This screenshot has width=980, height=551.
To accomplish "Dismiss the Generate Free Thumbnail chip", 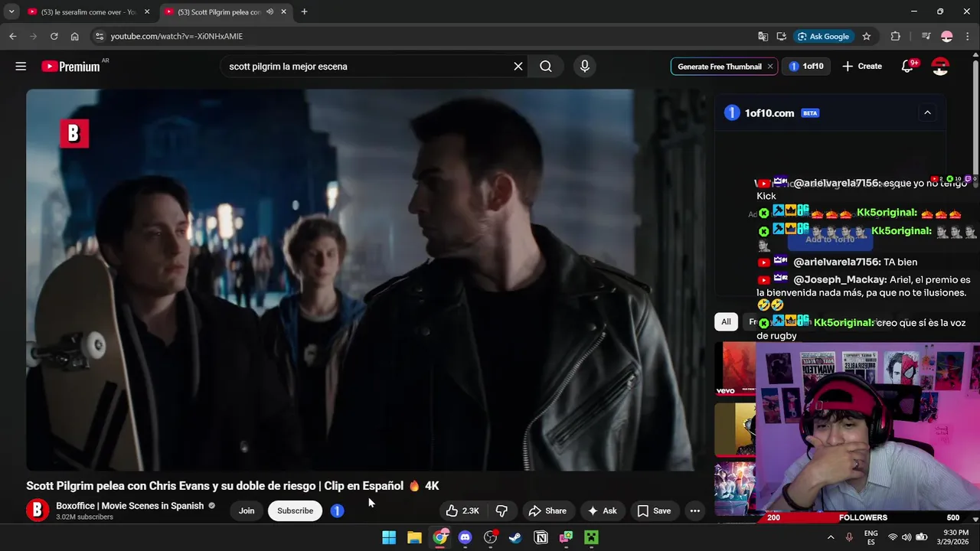I will coord(770,67).
